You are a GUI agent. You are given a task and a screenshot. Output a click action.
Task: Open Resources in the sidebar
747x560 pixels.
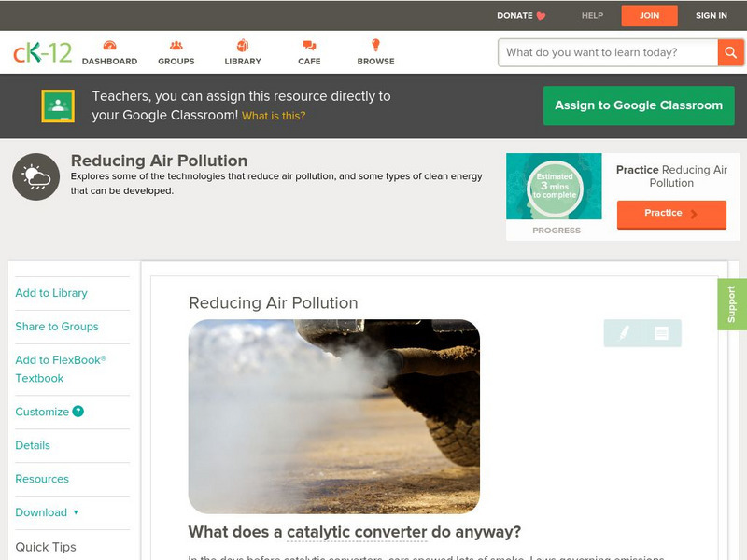(42, 479)
